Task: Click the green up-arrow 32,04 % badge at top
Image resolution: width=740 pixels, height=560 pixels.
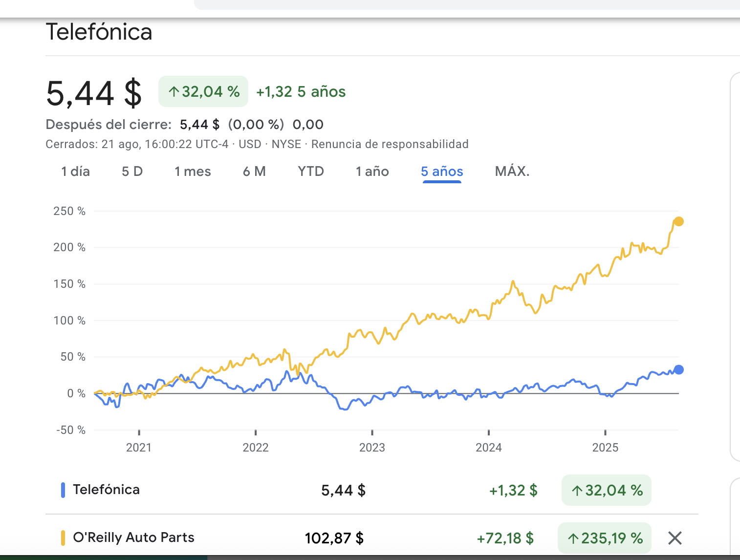Action: pos(203,91)
